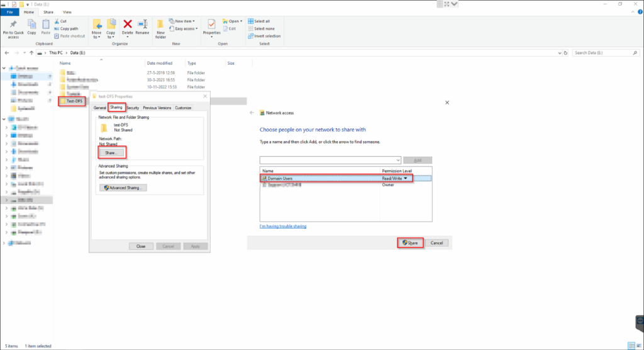Screen dimensions: 644x350
Task: Click the Pin to Quick access icon
Action: coord(13,25)
